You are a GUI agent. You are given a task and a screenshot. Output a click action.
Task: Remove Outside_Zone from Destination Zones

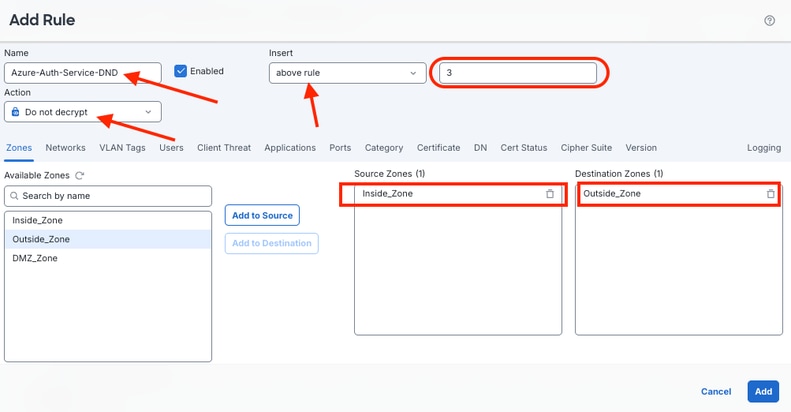(770, 194)
